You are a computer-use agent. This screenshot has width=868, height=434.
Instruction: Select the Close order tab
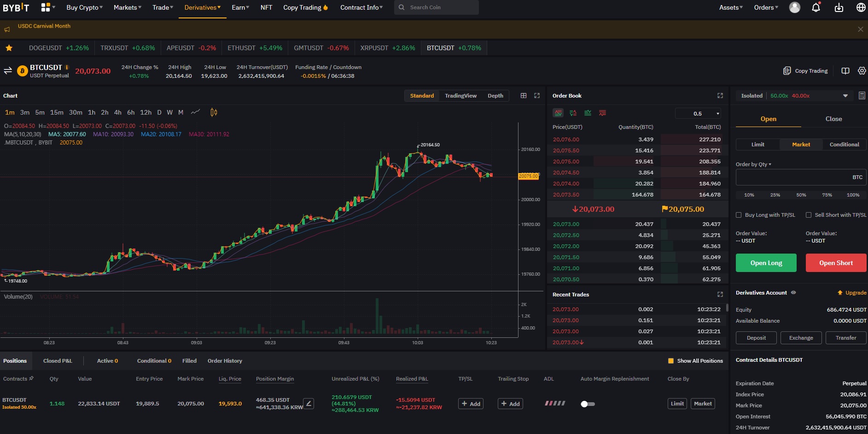pos(833,119)
